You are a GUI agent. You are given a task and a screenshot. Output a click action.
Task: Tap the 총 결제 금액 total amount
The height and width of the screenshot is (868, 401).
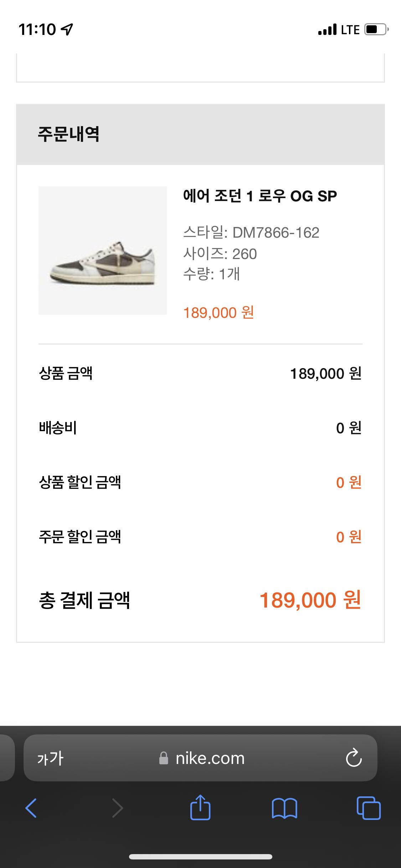pyautogui.click(x=310, y=600)
